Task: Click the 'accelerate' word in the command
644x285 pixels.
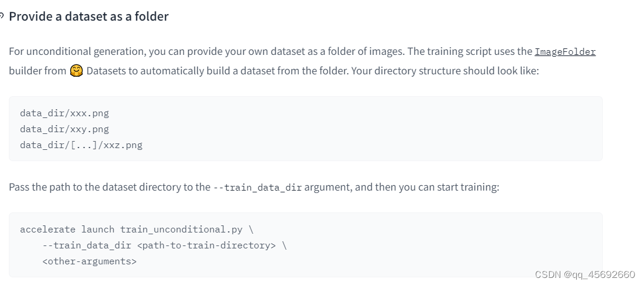Action: (48, 230)
